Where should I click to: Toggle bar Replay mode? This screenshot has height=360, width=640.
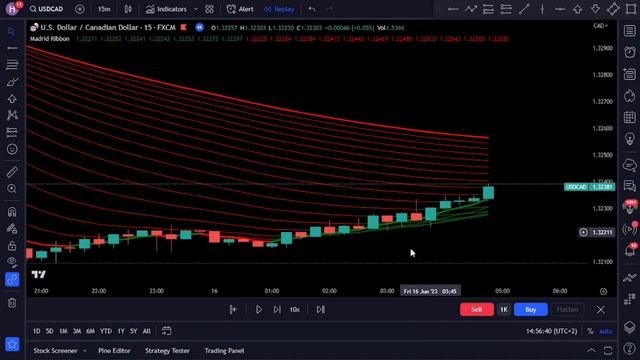pyautogui.click(x=279, y=9)
